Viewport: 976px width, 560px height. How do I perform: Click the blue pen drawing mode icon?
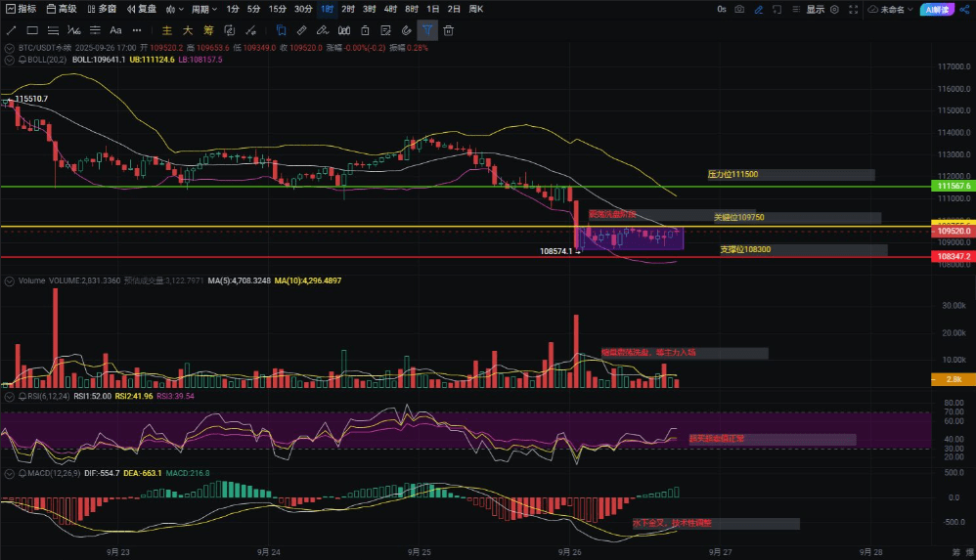tap(758, 10)
